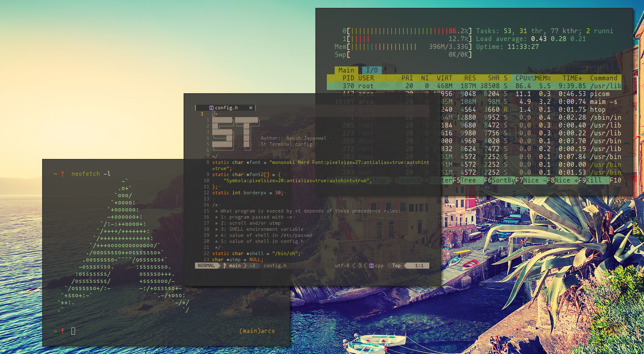Click the file icon in the config.h vim tab
Viewport: 644px width, 354px height.
(211, 108)
